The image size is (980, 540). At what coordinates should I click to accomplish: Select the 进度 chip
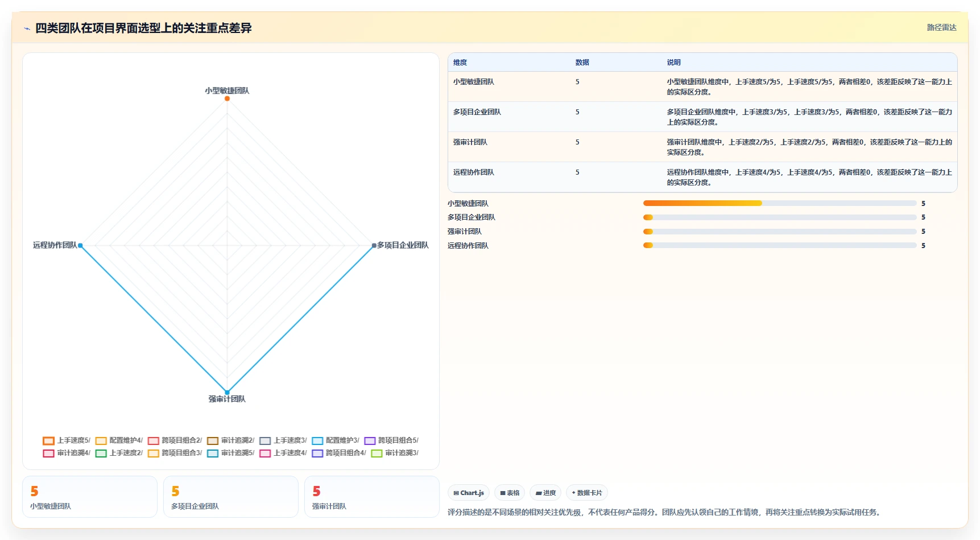[x=545, y=493]
